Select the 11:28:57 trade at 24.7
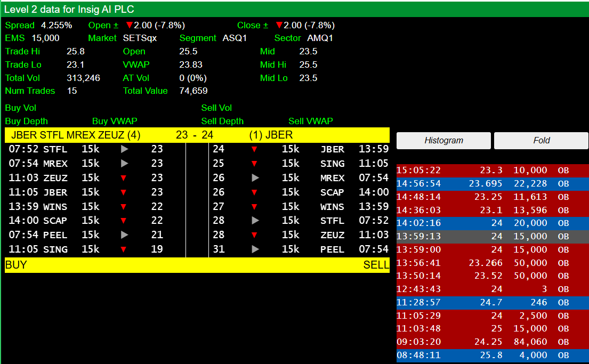 pyautogui.click(x=493, y=302)
